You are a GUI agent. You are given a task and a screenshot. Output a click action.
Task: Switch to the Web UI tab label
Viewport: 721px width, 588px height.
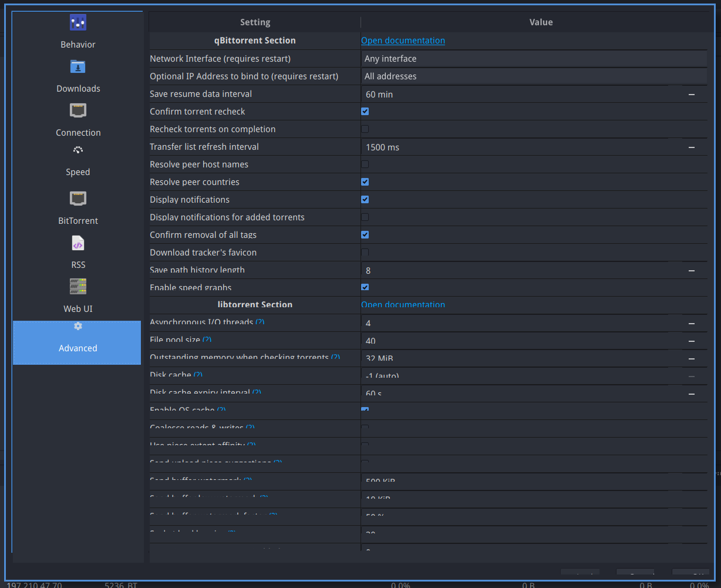[78, 309]
